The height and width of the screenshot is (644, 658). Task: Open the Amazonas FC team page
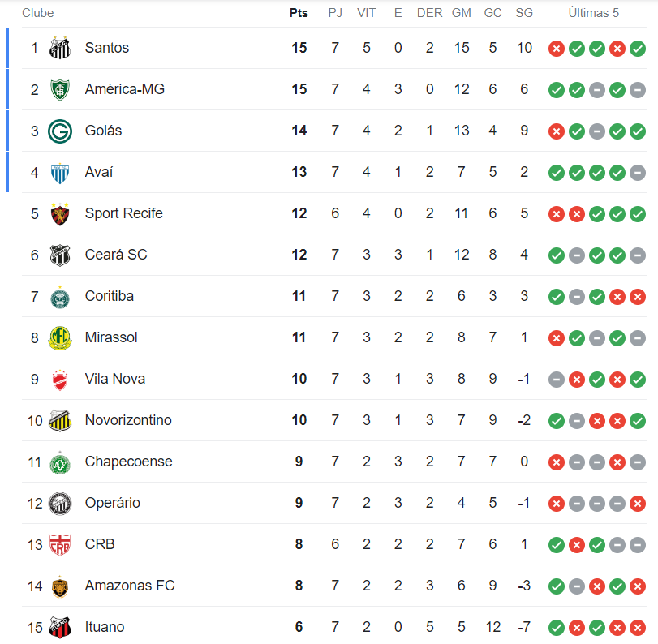130,586
